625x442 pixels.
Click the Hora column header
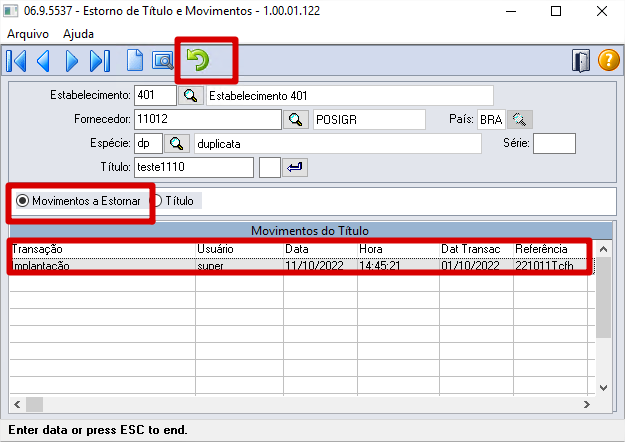399,249
